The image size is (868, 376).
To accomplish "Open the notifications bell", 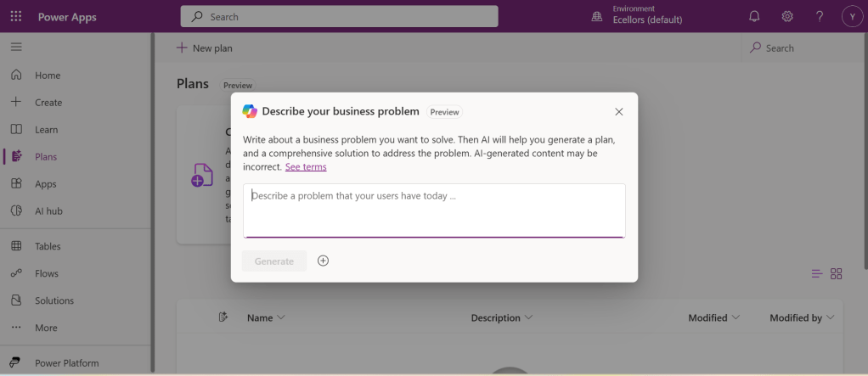I will [754, 17].
